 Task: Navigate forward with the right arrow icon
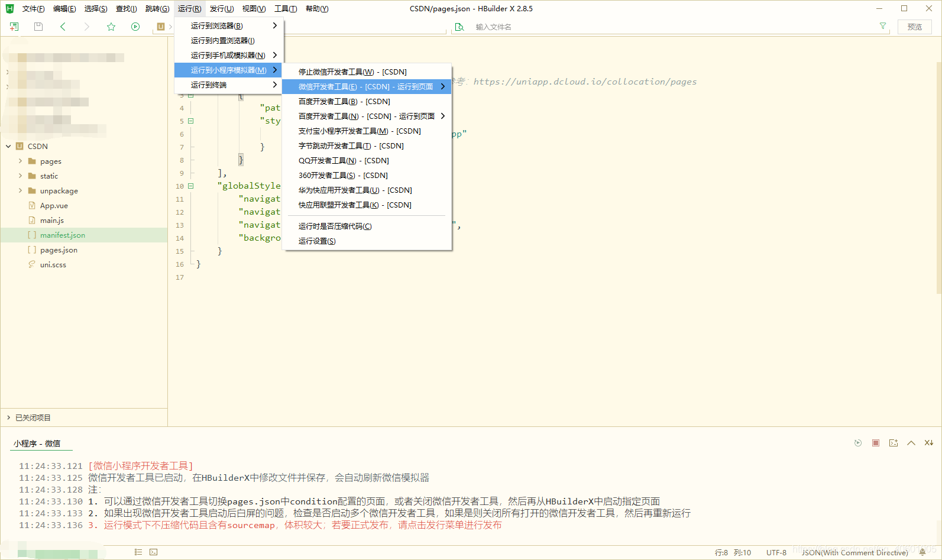pyautogui.click(x=87, y=27)
